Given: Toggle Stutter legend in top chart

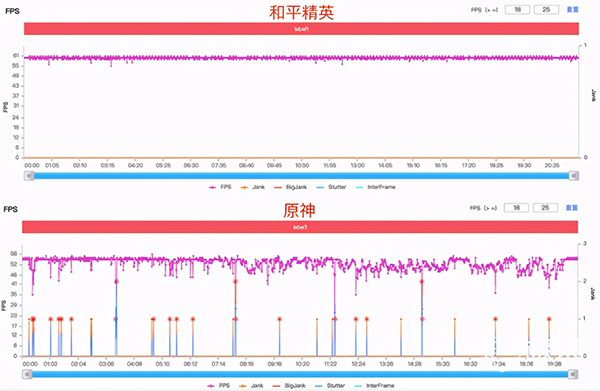Looking at the screenshot, I should pos(331,187).
